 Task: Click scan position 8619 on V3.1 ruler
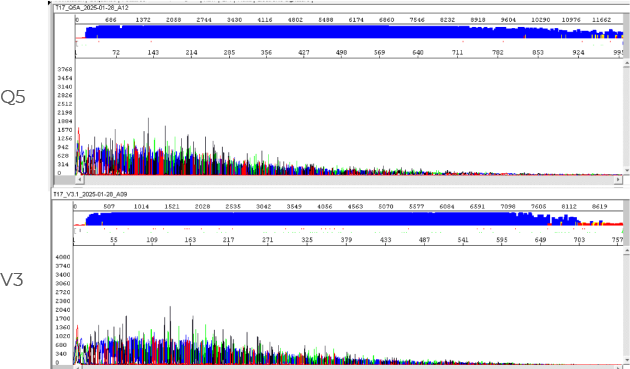(x=599, y=206)
